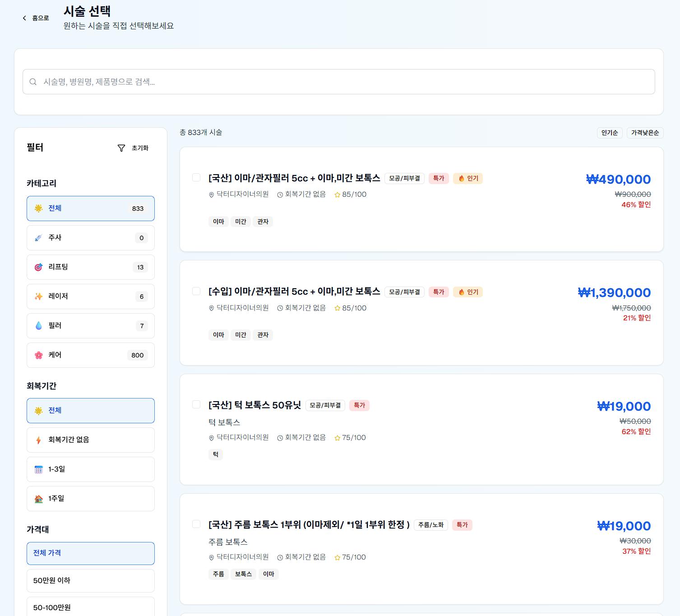Image resolution: width=680 pixels, height=616 pixels.
Task: Click the syringe icon for 주사
Action: coord(39,238)
